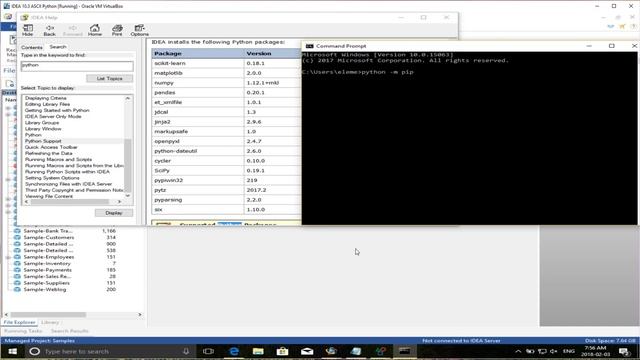Open Sample-Payments database
Viewport: 640px width, 360px height.
47,270
